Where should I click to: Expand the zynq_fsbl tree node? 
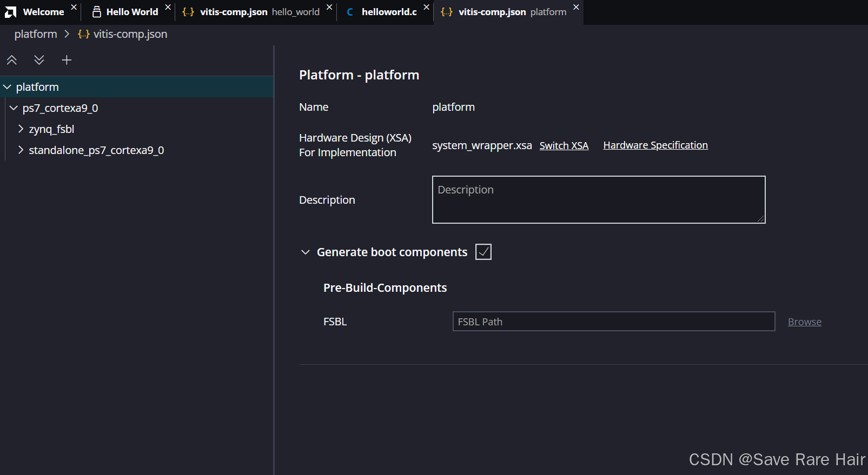tap(21, 129)
